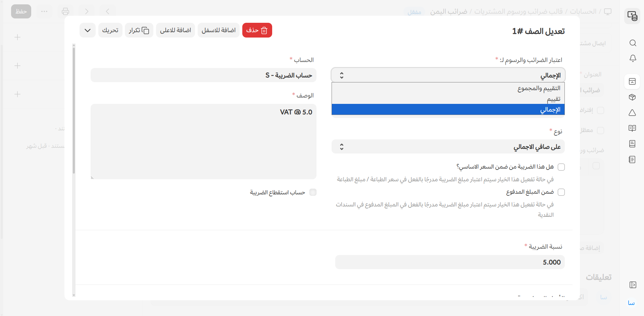Expand the chevron-down button beside تحريك
Screen dimensions: 644x316
coord(88,30)
